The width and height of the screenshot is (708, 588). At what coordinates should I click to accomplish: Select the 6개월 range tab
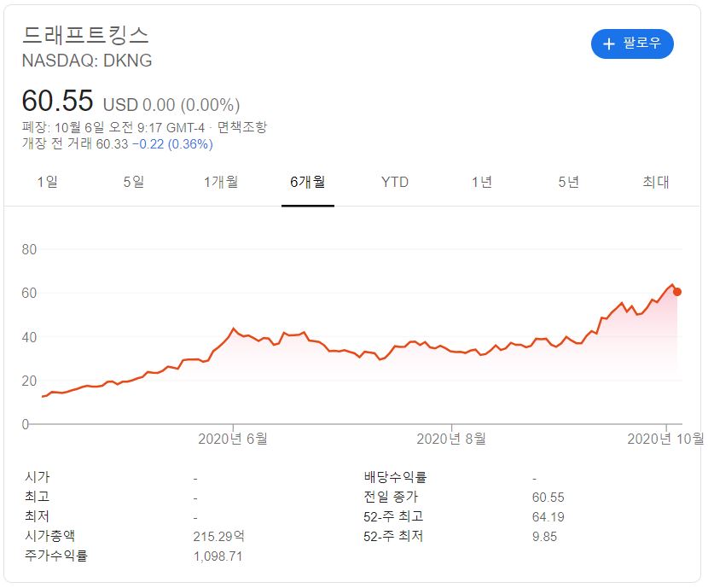(x=307, y=182)
